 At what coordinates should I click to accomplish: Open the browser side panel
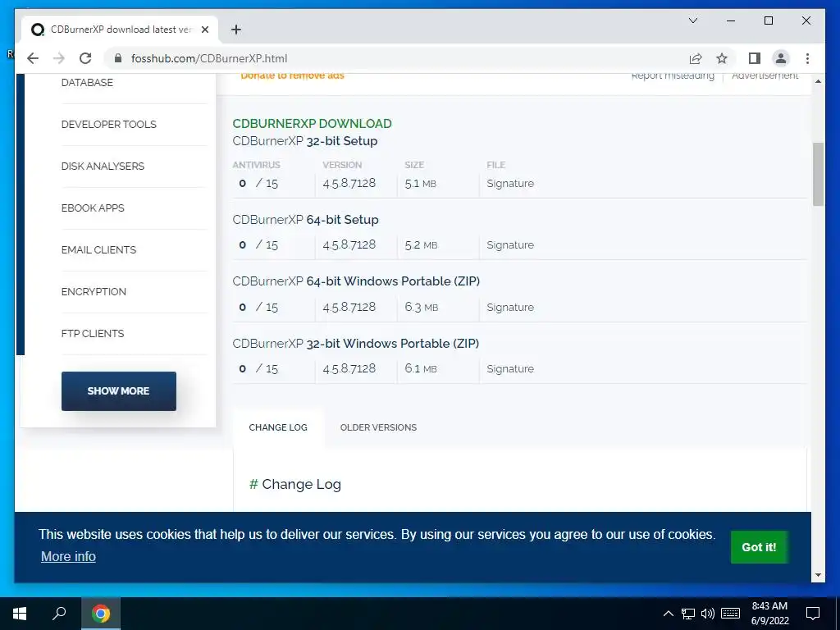click(755, 58)
